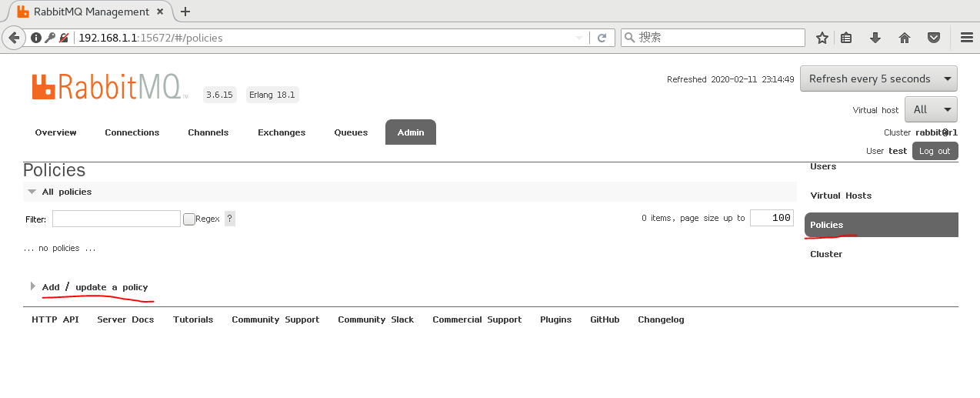This screenshot has height=398, width=980.
Task: Click the page size field showing 100
Action: 772,218
